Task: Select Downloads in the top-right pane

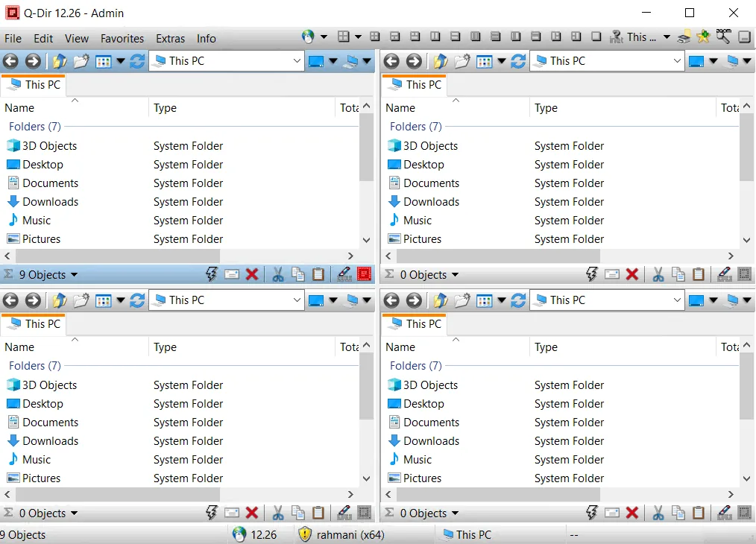Action: 424,202
